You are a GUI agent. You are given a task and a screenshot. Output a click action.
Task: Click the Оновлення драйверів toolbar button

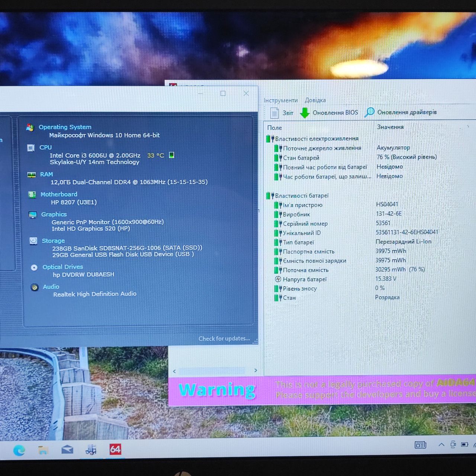(x=401, y=112)
